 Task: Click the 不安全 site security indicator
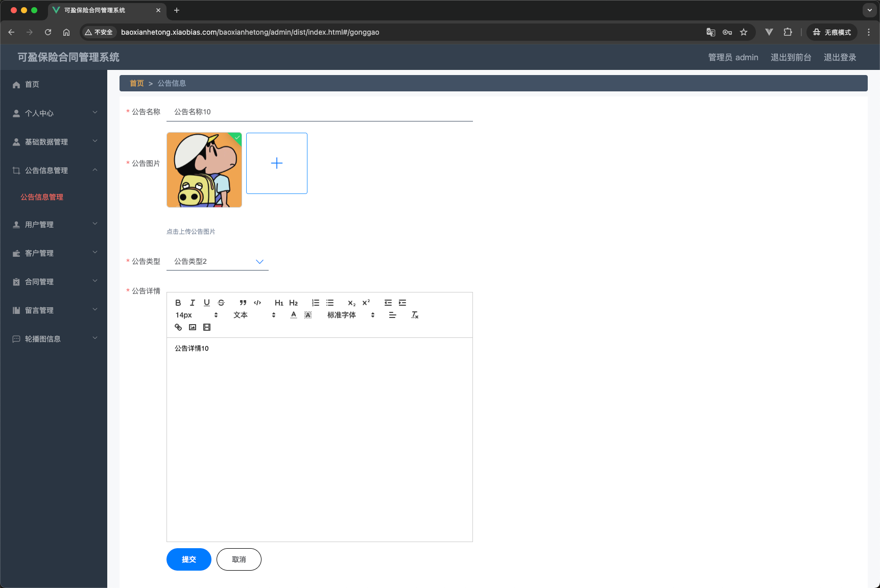point(99,32)
